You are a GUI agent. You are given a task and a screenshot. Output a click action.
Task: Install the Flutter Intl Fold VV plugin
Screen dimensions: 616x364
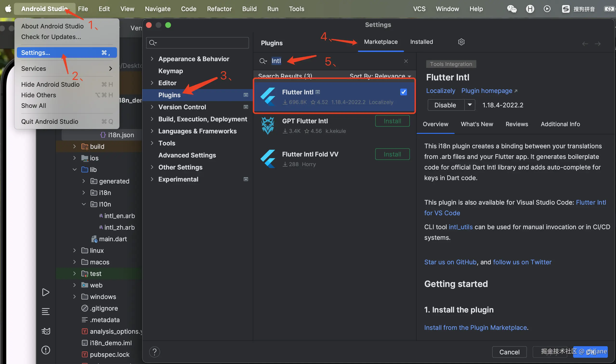[x=392, y=154]
